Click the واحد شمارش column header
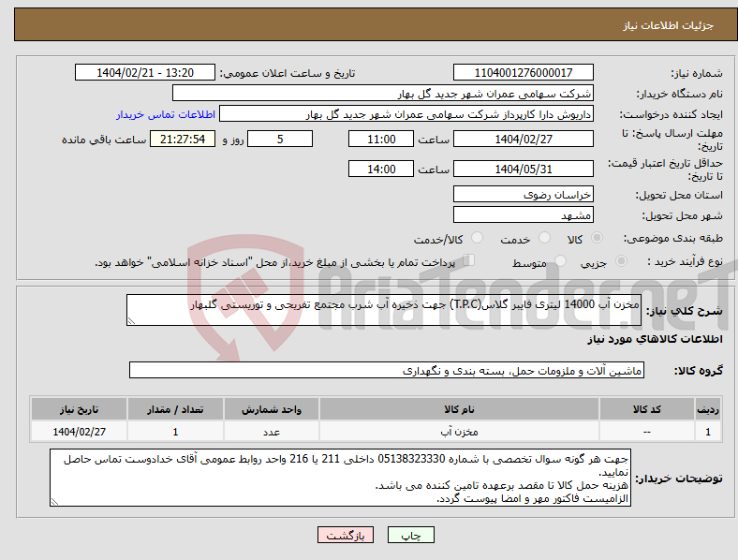738x560 pixels. [x=272, y=409]
